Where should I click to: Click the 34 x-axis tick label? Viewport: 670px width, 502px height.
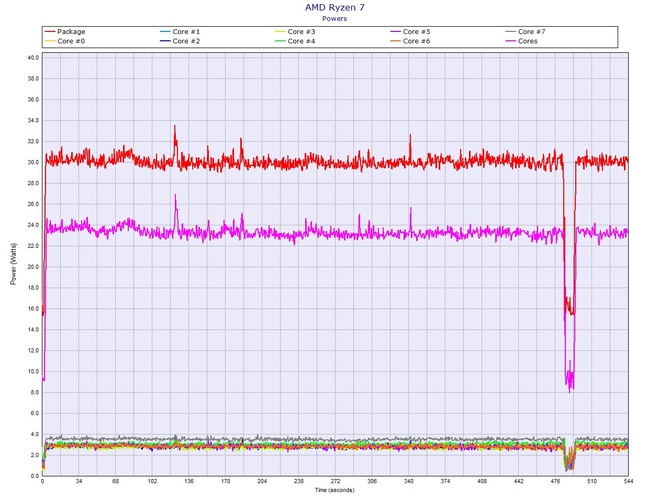click(x=79, y=481)
